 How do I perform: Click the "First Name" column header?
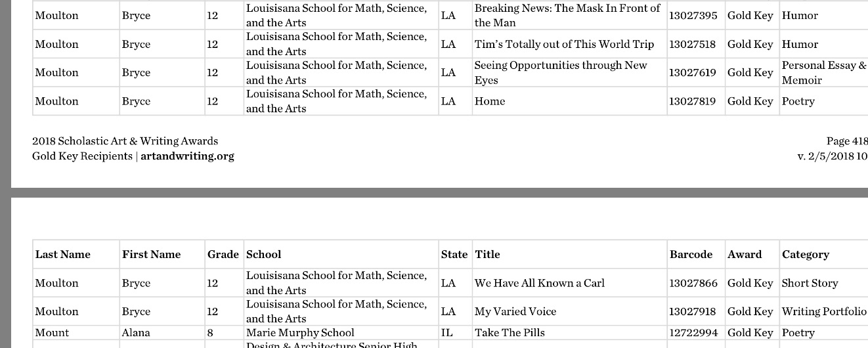coord(151,255)
